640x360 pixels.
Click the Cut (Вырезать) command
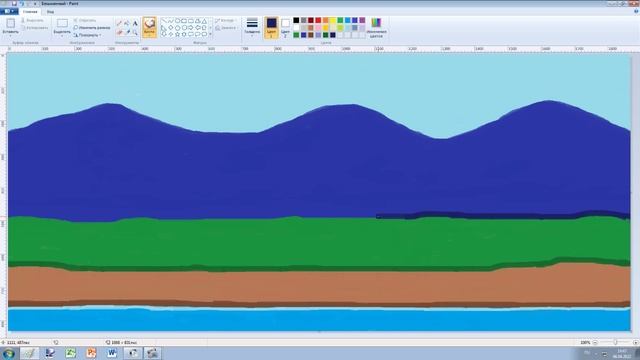[x=33, y=20]
